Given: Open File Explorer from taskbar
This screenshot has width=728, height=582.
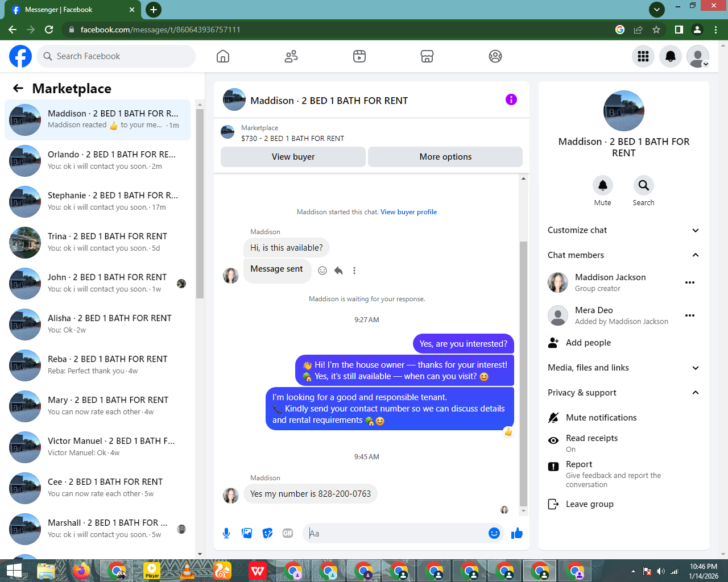Looking at the screenshot, I should pos(46,571).
